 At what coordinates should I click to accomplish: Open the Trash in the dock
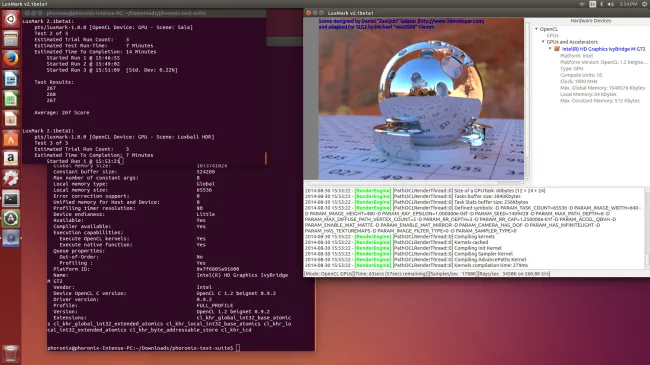click(x=11, y=354)
